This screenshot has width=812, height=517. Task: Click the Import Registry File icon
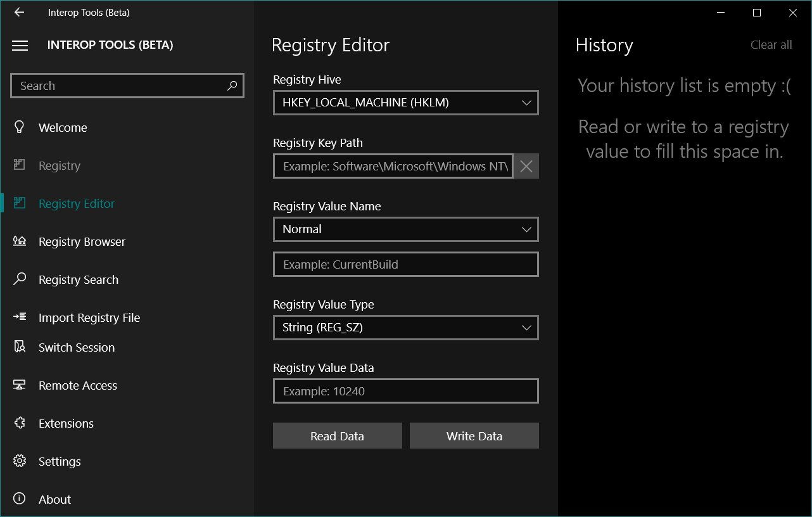20,317
